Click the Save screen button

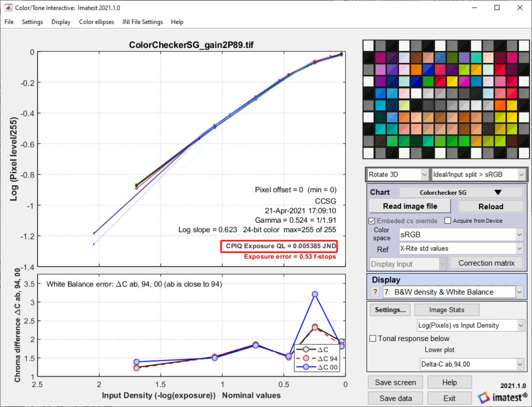pyautogui.click(x=395, y=383)
